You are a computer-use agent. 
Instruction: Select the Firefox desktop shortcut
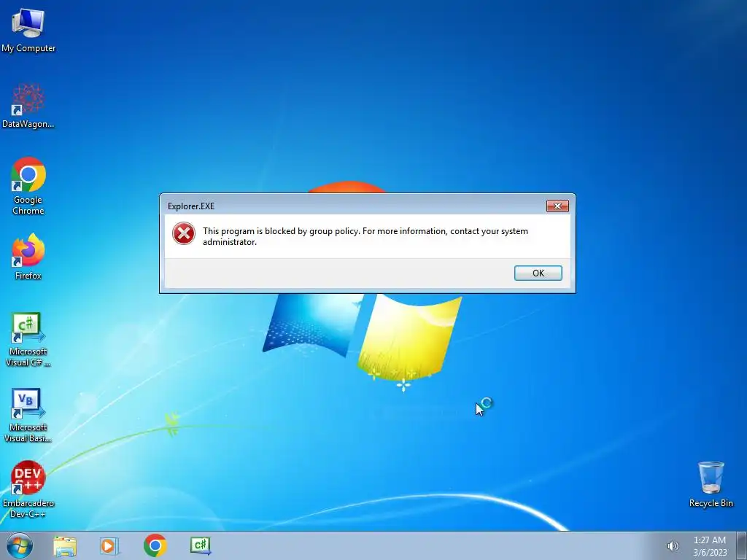point(28,256)
